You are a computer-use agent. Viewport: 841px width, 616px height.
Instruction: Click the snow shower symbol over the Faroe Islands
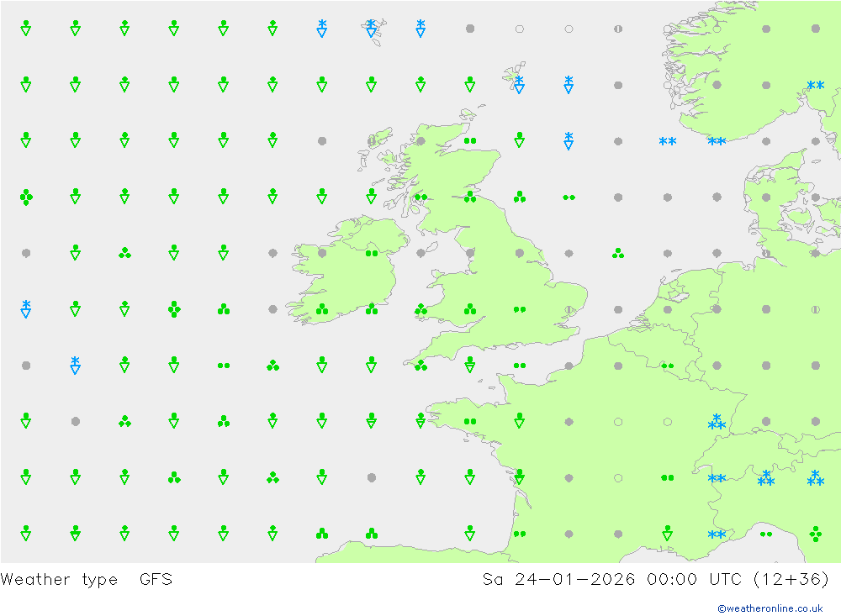(371, 29)
